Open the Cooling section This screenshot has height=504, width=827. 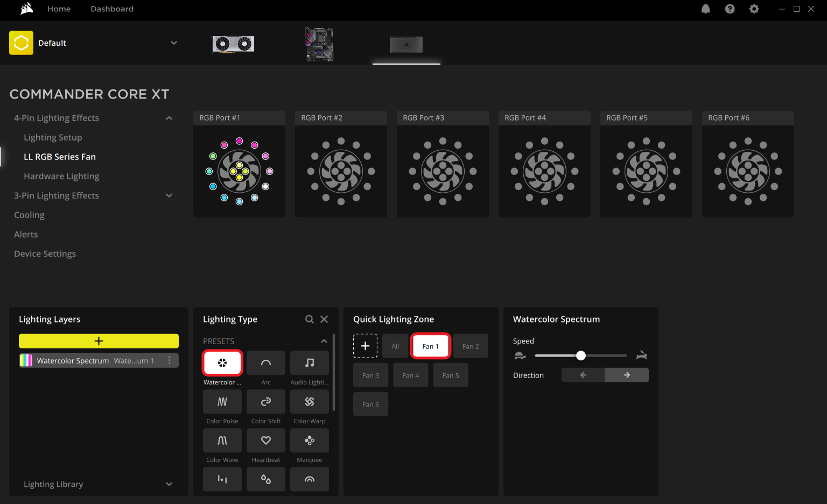29,215
